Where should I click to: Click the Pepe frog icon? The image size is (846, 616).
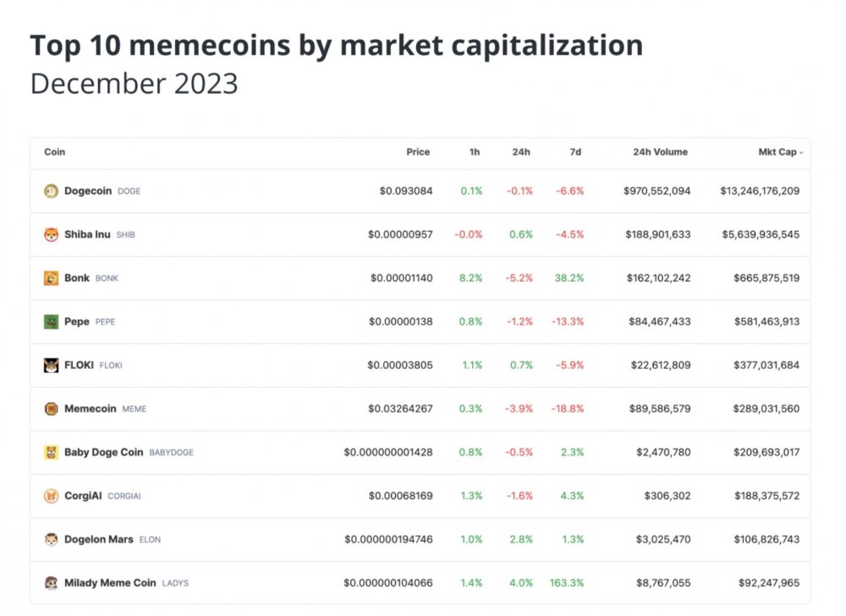point(51,322)
